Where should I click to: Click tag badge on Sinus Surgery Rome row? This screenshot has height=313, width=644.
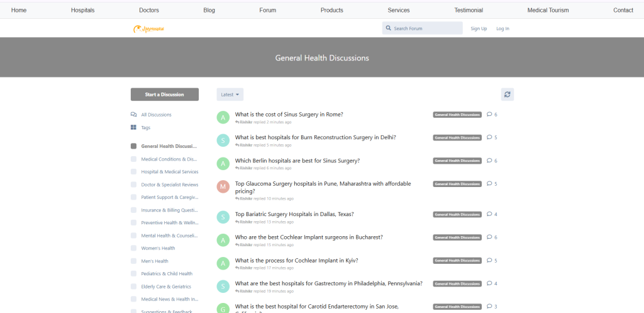[457, 115]
